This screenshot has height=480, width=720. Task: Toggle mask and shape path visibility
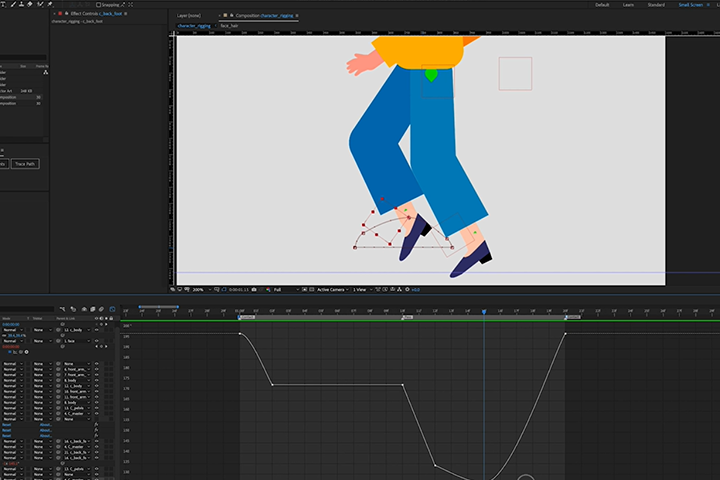click(x=224, y=290)
